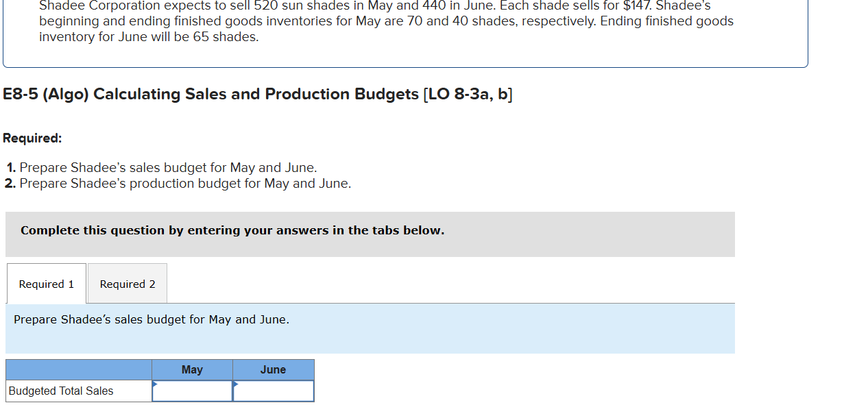The image size is (868, 405).
Task: Select the Required instructions heading
Action: [x=32, y=138]
